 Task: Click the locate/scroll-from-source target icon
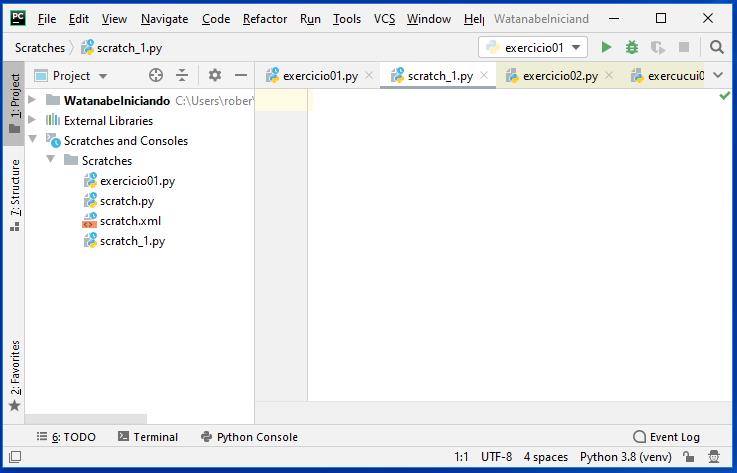click(155, 75)
